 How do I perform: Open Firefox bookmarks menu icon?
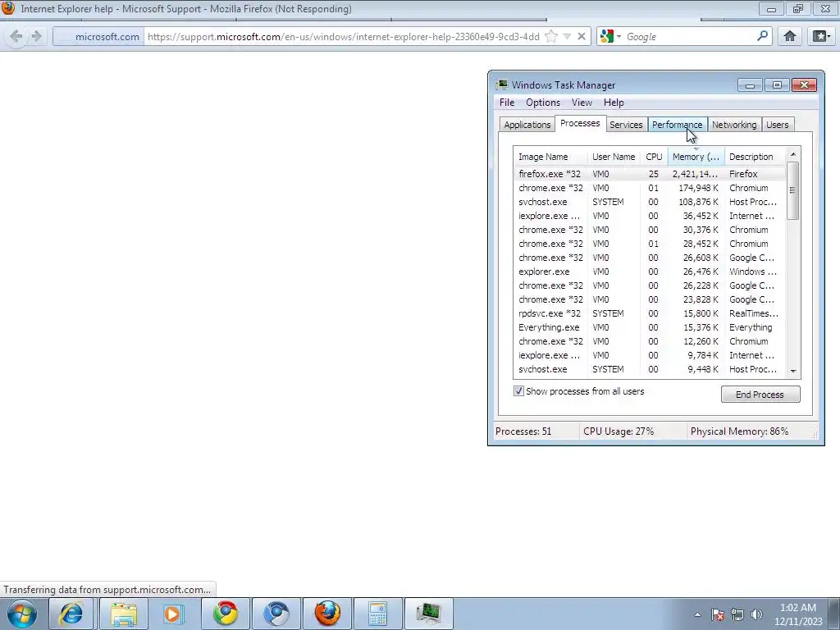[x=821, y=36]
